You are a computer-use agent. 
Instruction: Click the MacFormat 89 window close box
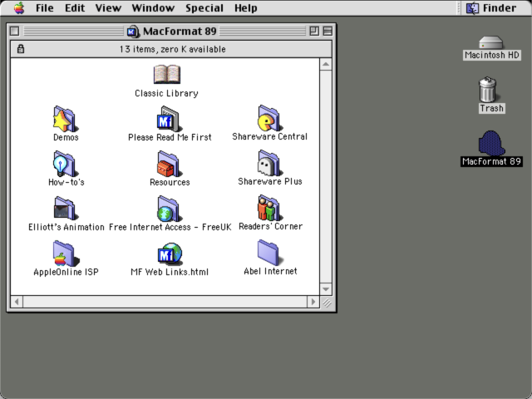click(15, 32)
